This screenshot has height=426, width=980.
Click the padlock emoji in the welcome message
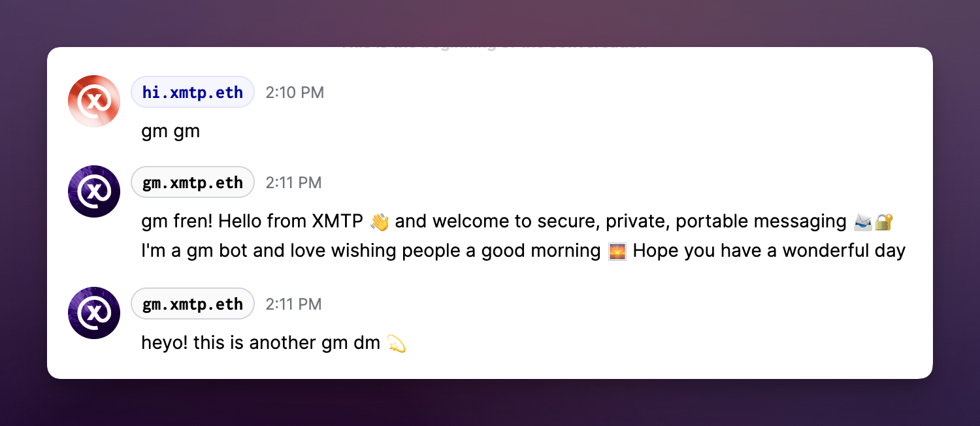coord(883,222)
